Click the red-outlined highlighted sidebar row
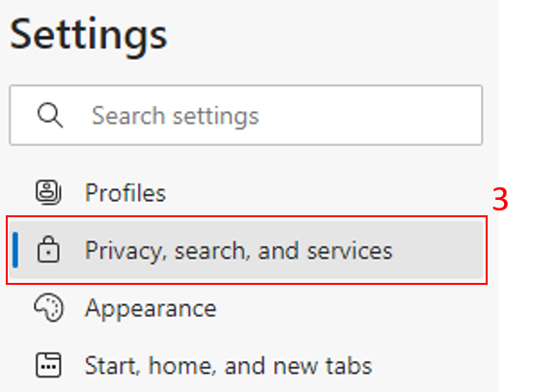 pos(246,250)
